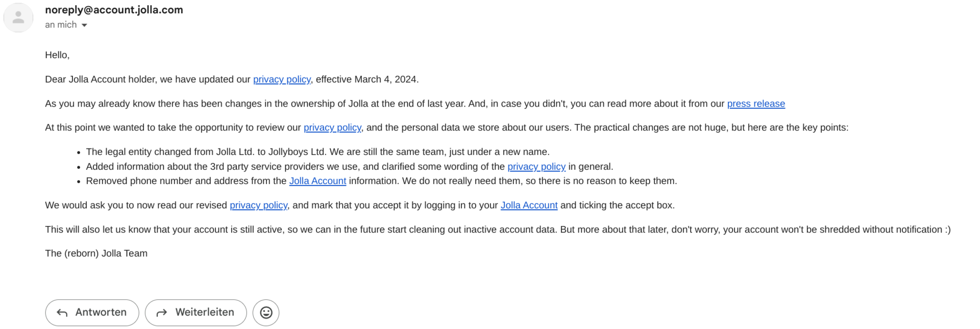Image resolution: width=980 pixels, height=329 pixels.
Task: Open the emoji reaction picker
Action: tap(266, 313)
